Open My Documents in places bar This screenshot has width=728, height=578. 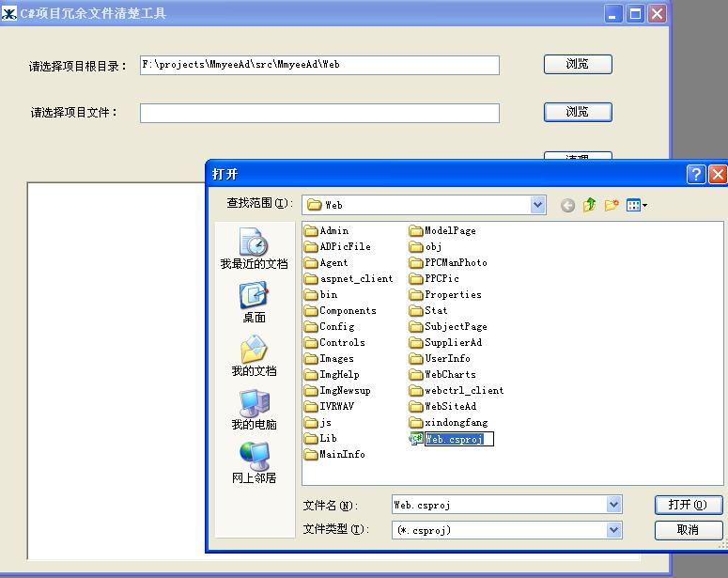coord(254,356)
